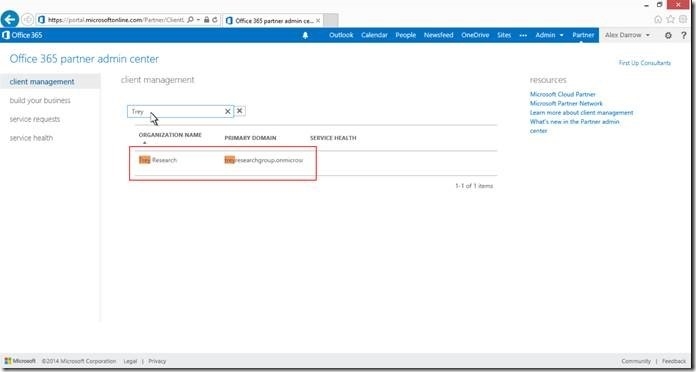Open the Privacy footer link
The width and height of the screenshot is (696, 372).
(157, 361)
